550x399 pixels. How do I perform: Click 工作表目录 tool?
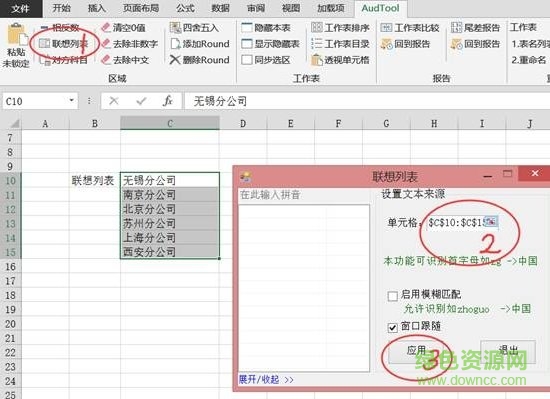click(x=340, y=44)
